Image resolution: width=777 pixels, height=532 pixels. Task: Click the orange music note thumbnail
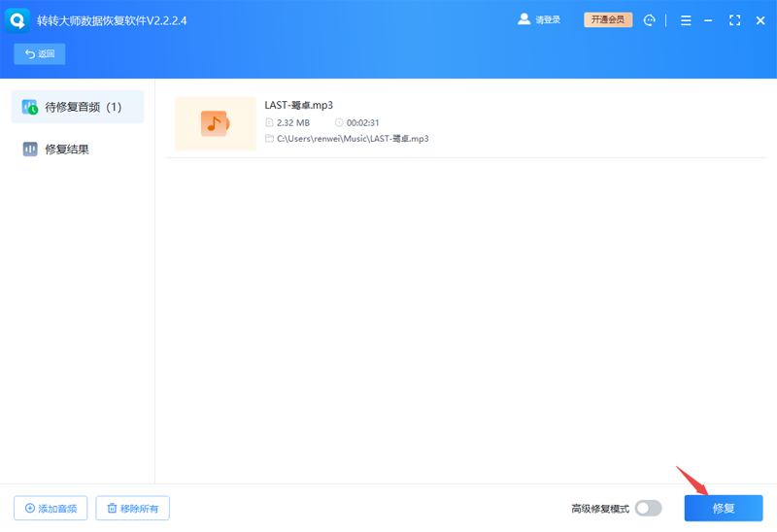[x=216, y=123]
